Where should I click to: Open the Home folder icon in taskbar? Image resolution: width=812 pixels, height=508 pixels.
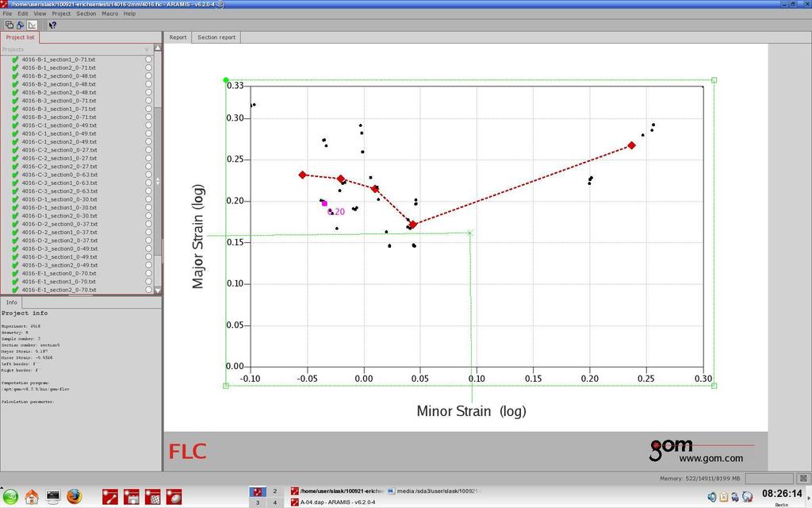pos(32,497)
